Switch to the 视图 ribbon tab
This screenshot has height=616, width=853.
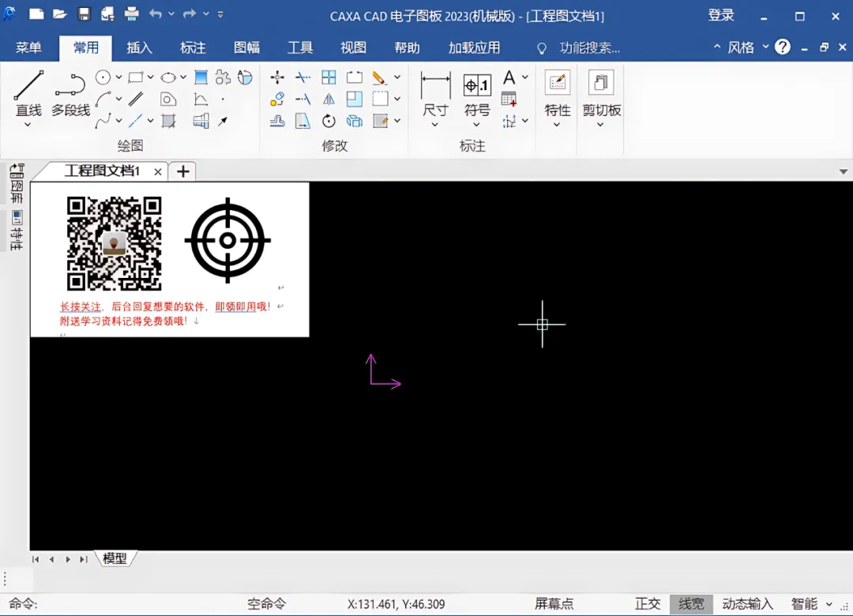click(353, 48)
